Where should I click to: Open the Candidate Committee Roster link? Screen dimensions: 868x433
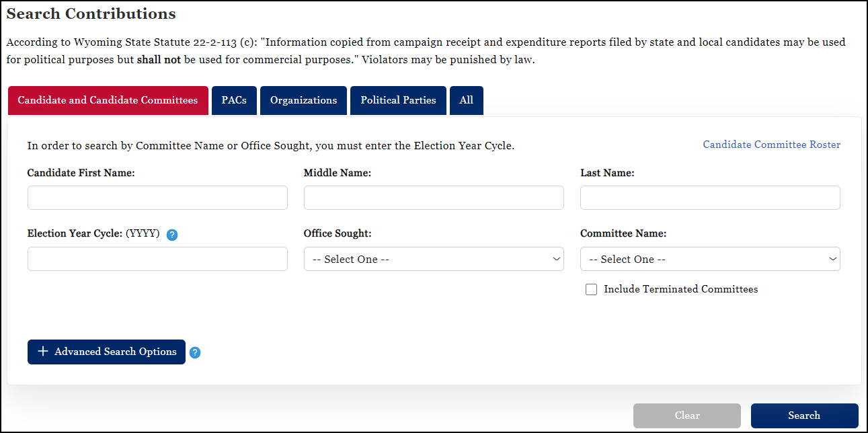click(771, 145)
